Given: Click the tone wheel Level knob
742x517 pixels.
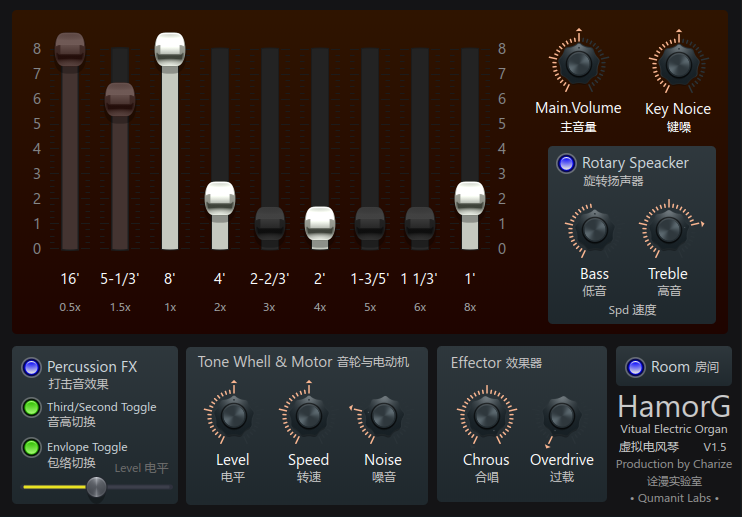Looking at the screenshot, I should click(233, 416).
